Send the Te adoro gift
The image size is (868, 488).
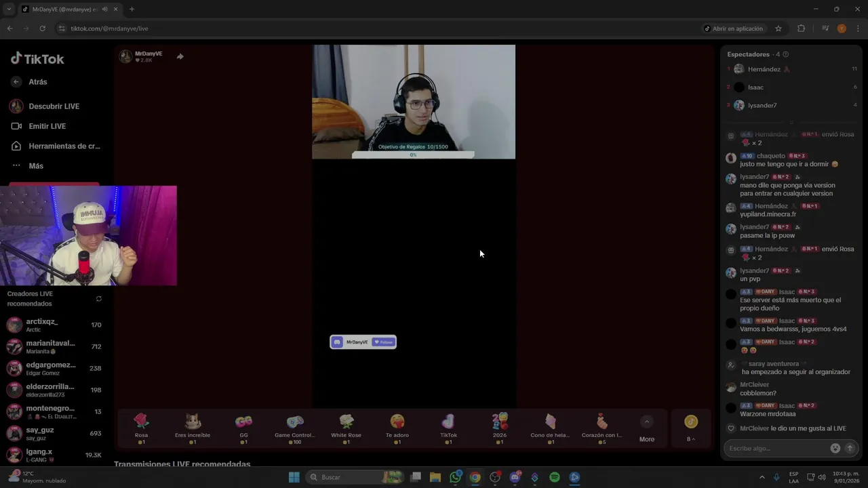pyautogui.click(x=397, y=429)
